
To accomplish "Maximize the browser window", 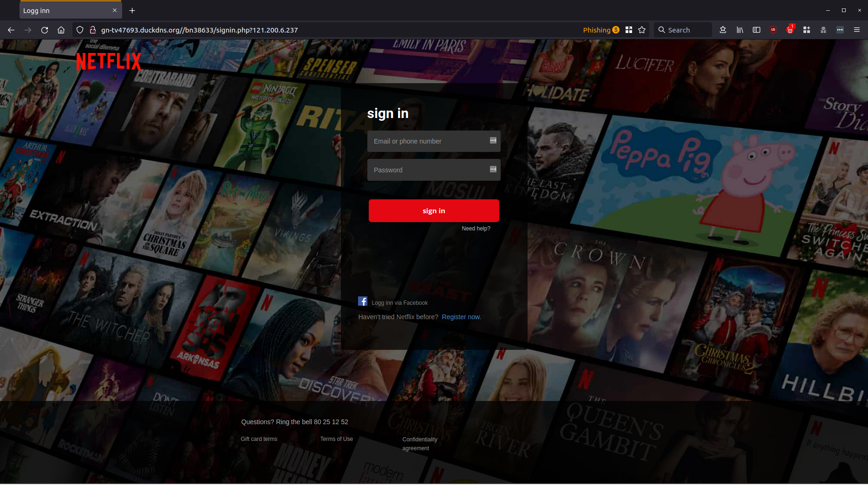I will pyautogui.click(x=843, y=10).
